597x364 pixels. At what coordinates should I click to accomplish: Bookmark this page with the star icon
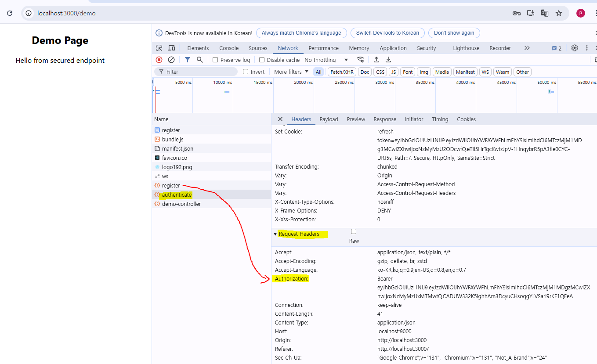[x=559, y=13]
